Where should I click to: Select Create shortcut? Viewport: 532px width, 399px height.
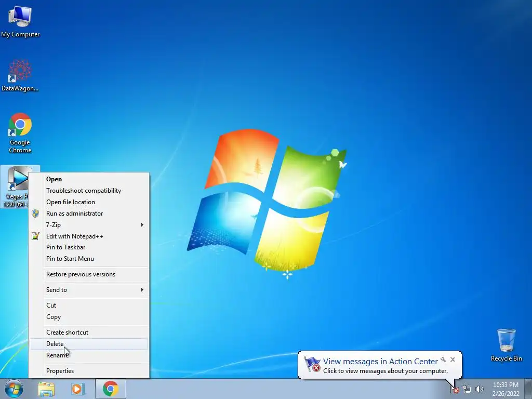89,332
